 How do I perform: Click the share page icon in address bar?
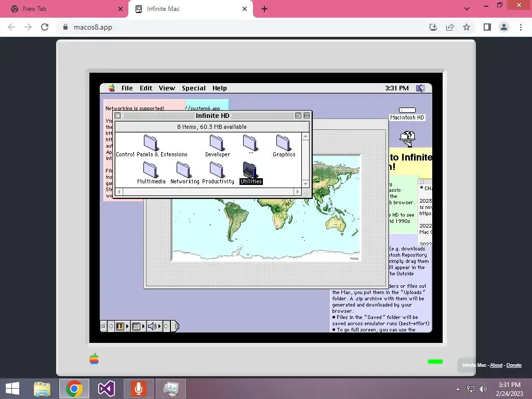click(450, 27)
